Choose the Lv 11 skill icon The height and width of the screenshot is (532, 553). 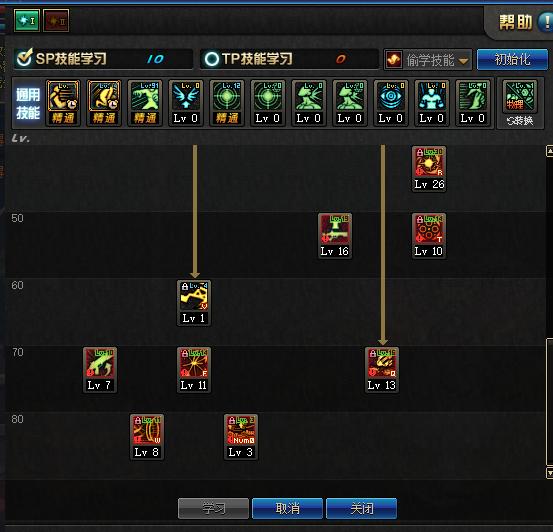click(x=194, y=363)
